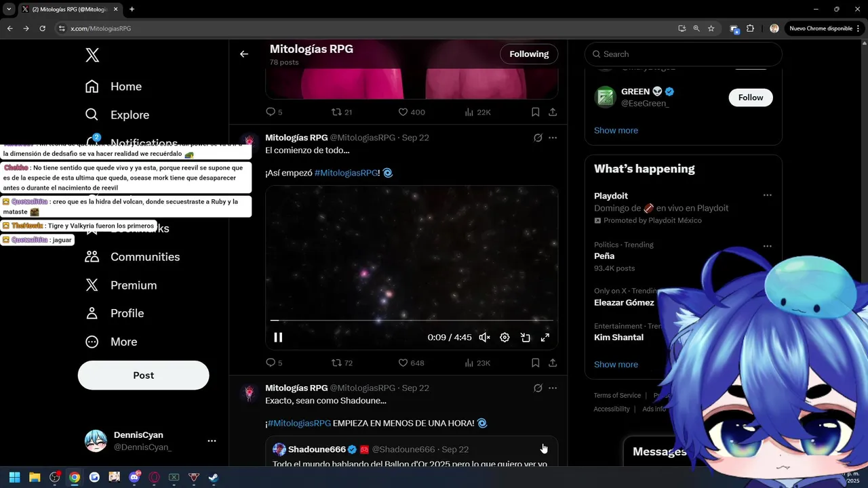Open Grok actions on El comienzo post
The width and height of the screenshot is (868, 488).
538,138
